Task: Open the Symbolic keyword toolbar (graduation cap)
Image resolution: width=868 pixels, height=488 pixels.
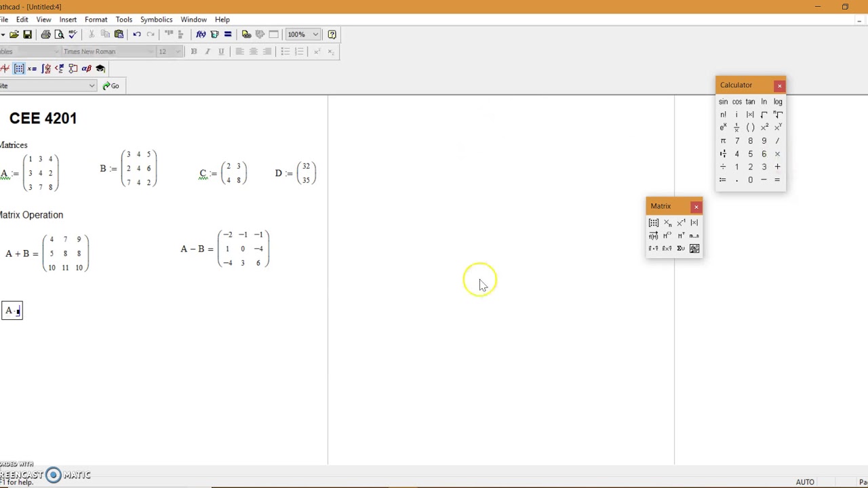Action: 100,68
